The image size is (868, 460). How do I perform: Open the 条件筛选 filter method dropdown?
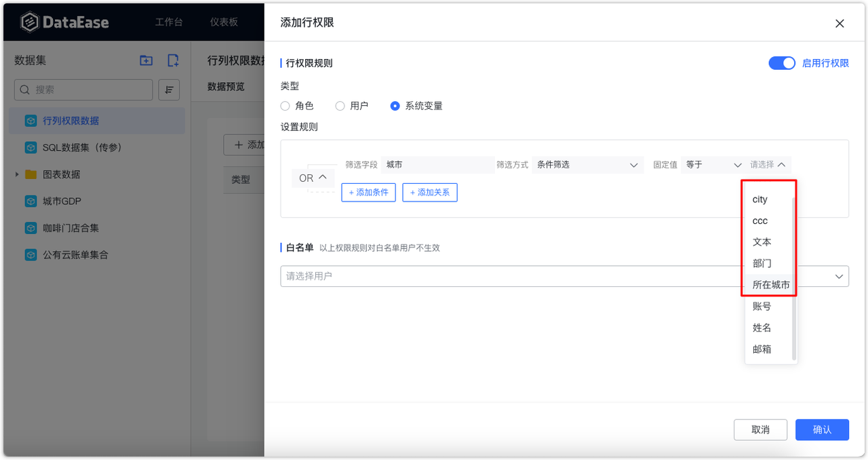587,164
